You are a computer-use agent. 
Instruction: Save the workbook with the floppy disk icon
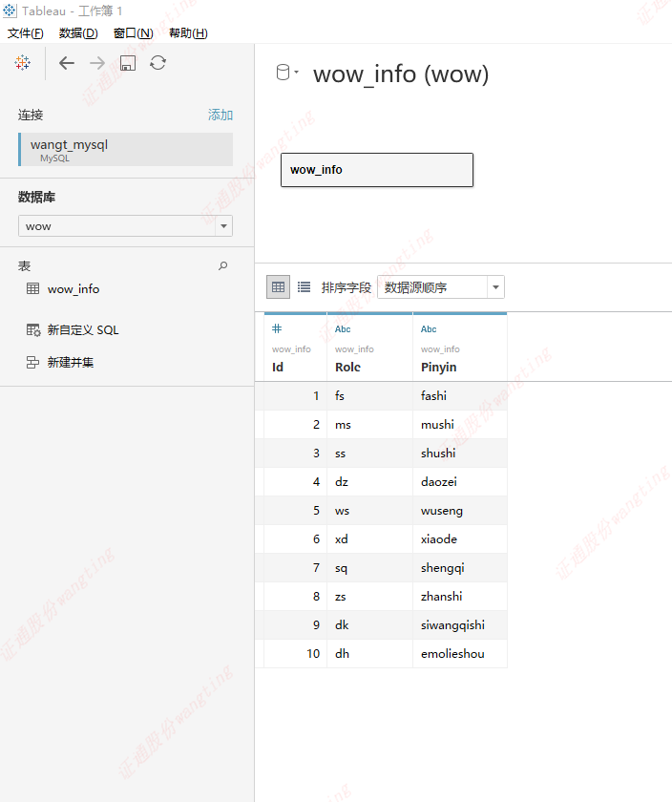coord(128,63)
